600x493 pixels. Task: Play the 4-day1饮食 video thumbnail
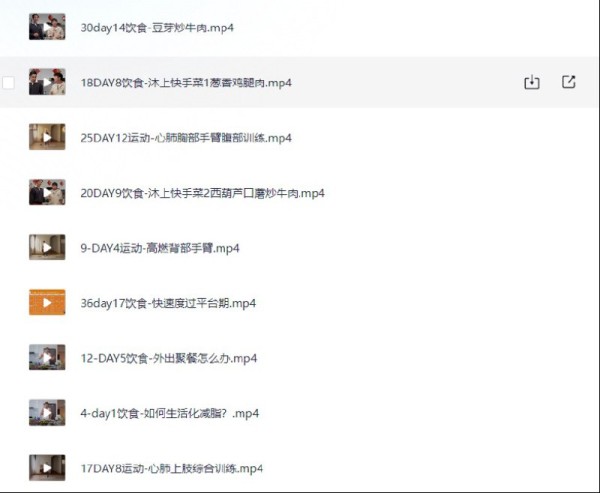click(x=47, y=413)
